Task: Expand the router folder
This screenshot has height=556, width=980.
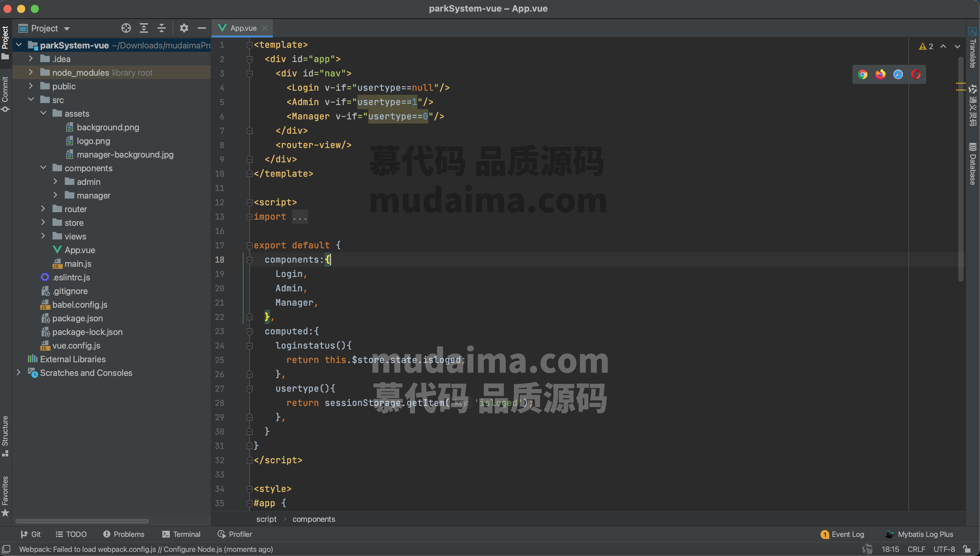Action: pyautogui.click(x=43, y=208)
